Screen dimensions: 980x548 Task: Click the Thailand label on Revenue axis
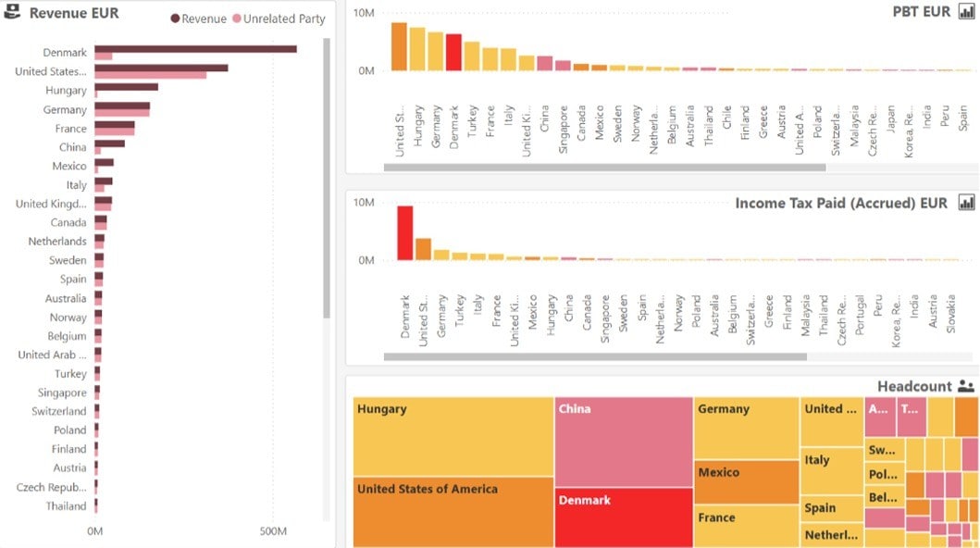coord(66,505)
